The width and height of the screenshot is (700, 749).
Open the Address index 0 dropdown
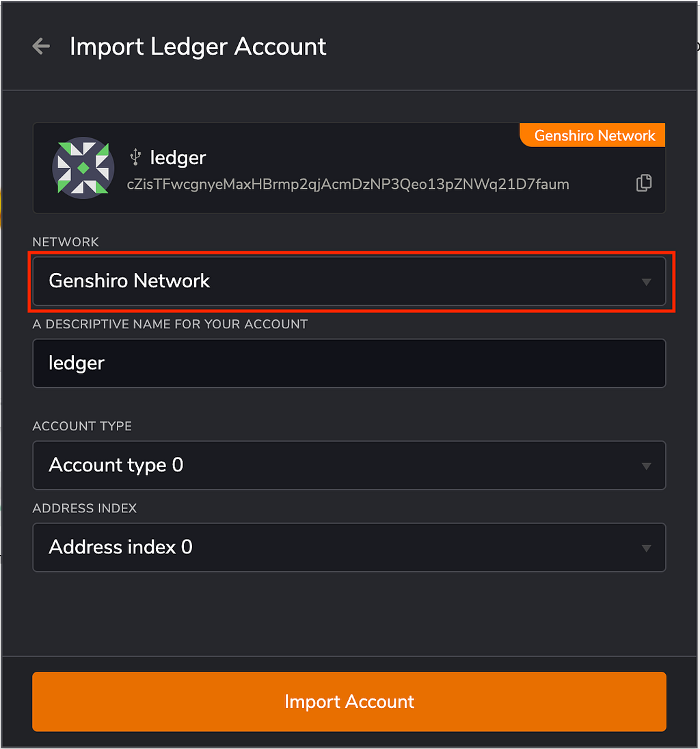(349, 547)
